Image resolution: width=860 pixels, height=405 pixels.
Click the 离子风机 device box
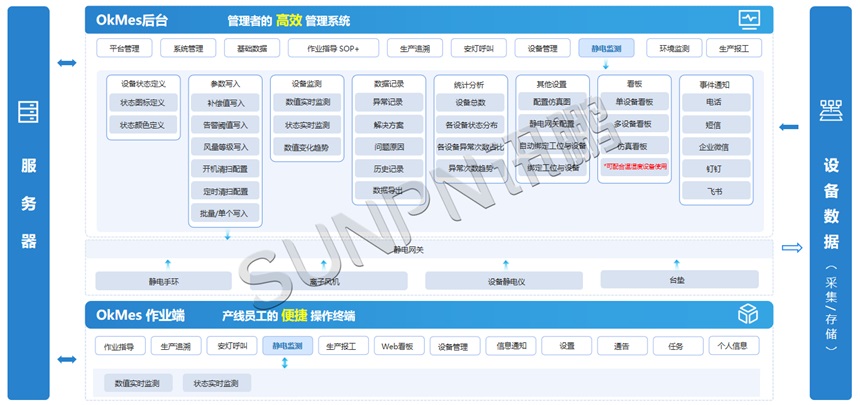[x=329, y=281]
